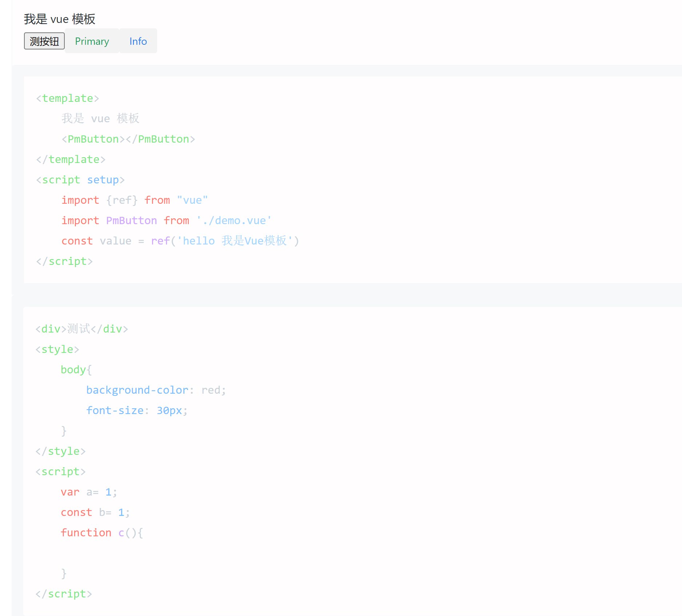Image resolution: width=682 pixels, height=616 pixels.
Task: Click the var a= 1; line
Action: pos(89,492)
